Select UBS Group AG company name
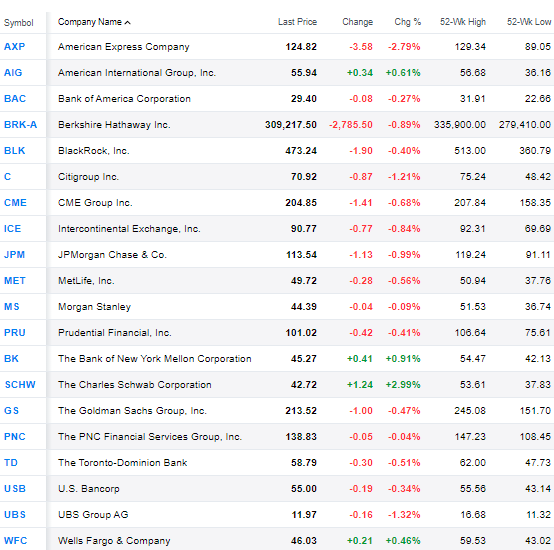This screenshot has height=550, width=554. tap(93, 515)
